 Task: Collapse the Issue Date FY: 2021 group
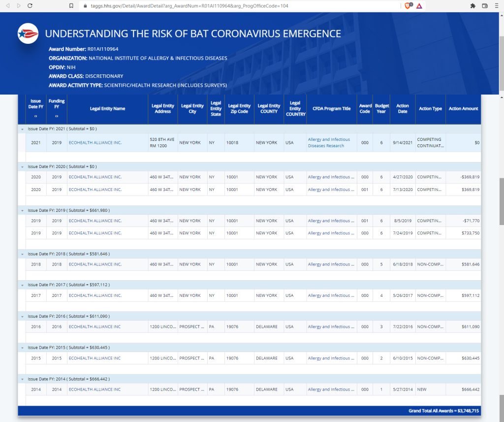(x=22, y=129)
